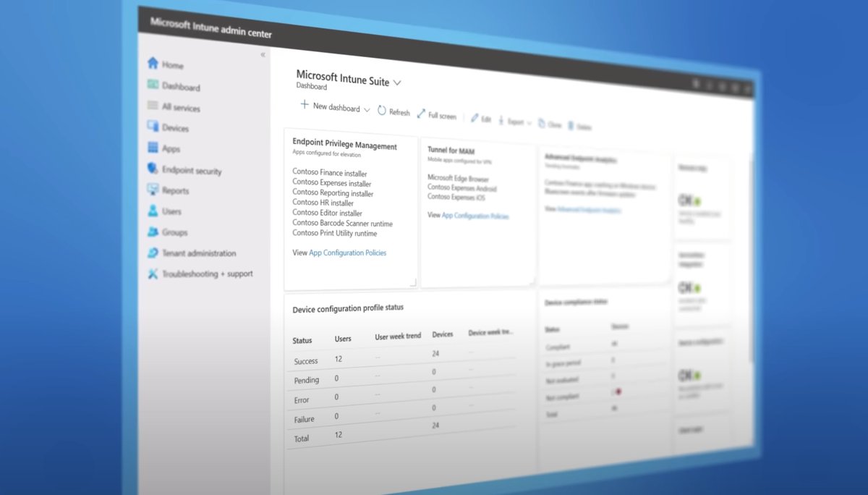Open All services in the sidebar

[x=174, y=107]
